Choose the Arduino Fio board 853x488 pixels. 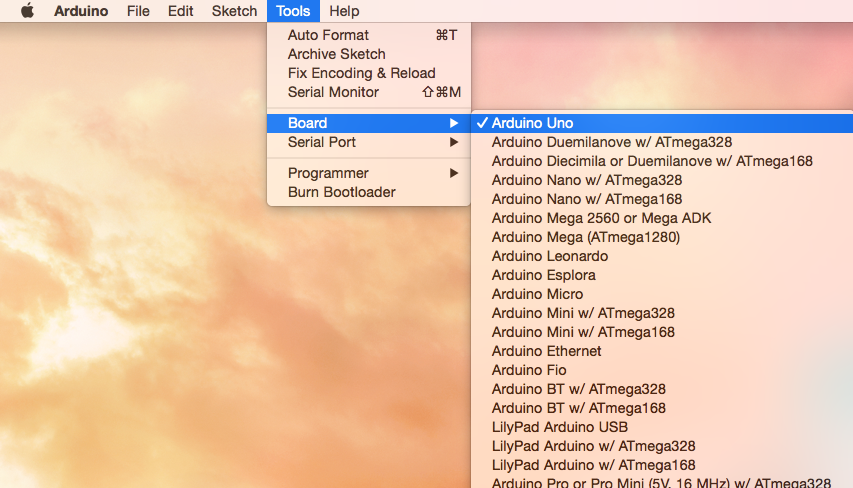tap(662, 370)
